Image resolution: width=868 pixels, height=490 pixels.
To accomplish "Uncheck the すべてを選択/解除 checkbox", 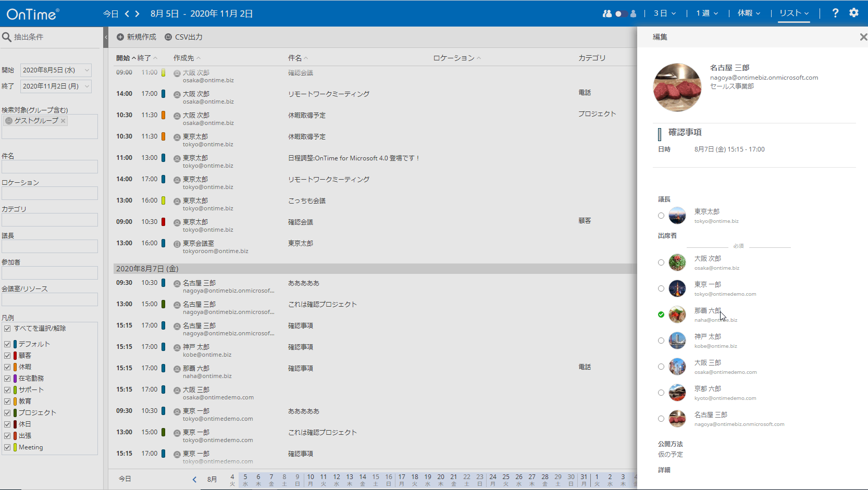I will [x=7, y=328].
